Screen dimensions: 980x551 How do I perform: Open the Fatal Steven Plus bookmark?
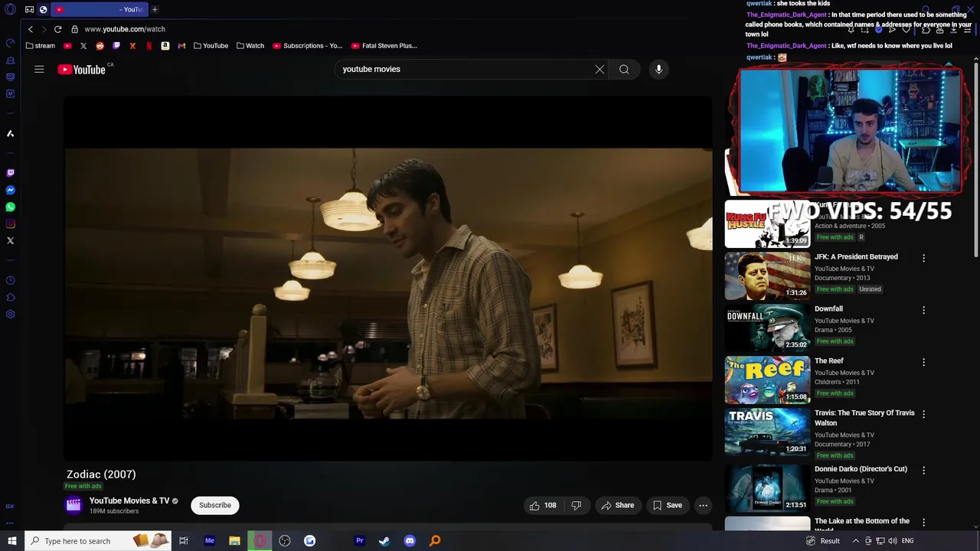coord(384,46)
